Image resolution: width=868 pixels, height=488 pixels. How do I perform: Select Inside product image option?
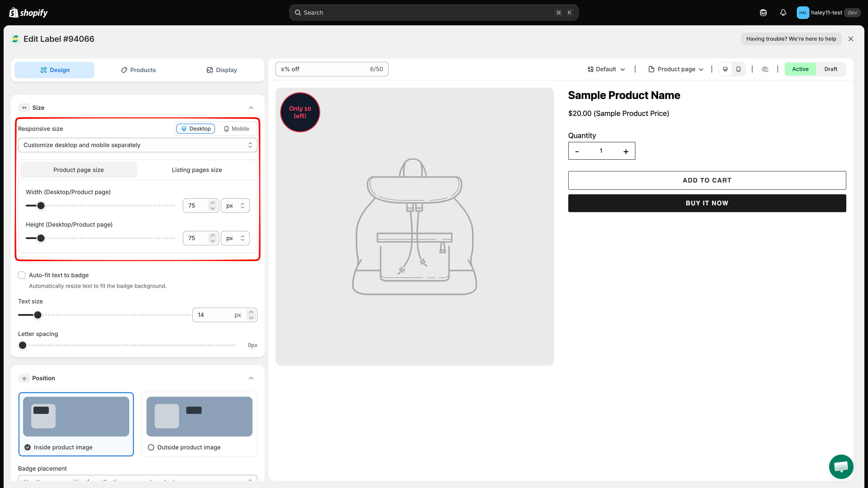76,424
